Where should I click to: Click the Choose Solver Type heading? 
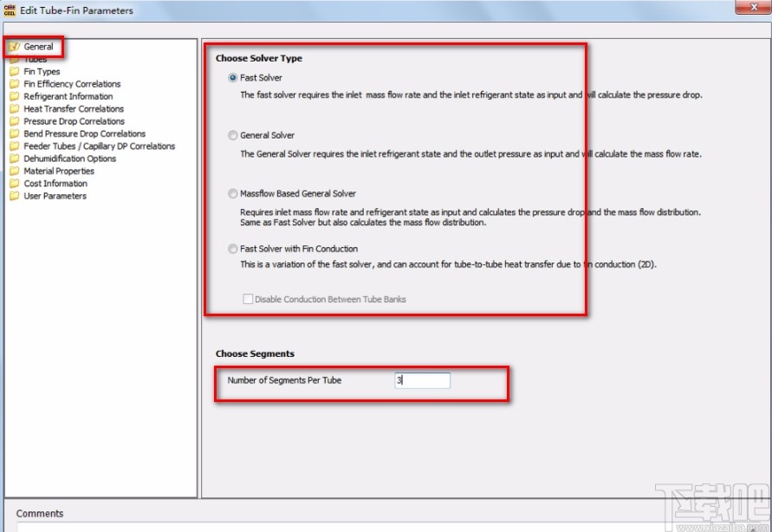pyautogui.click(x=259, y=59)
